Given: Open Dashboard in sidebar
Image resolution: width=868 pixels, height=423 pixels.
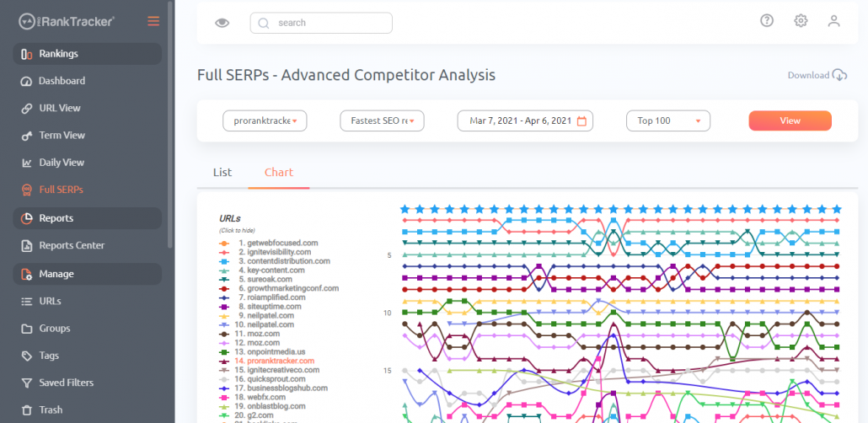Looking at the screenshot, I should [x=62, y=81].
